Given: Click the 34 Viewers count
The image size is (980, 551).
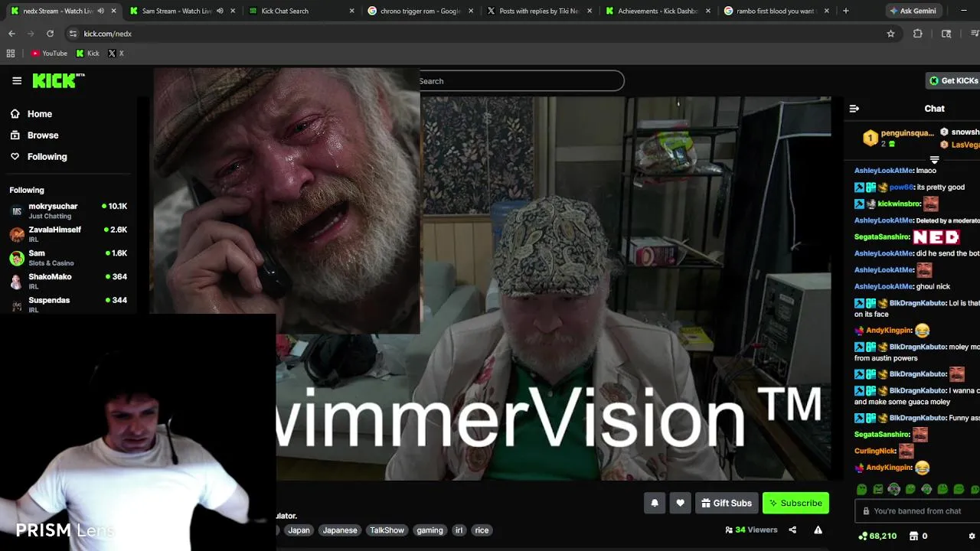Looking at the screenshot, I should click(x=751, y=530).
